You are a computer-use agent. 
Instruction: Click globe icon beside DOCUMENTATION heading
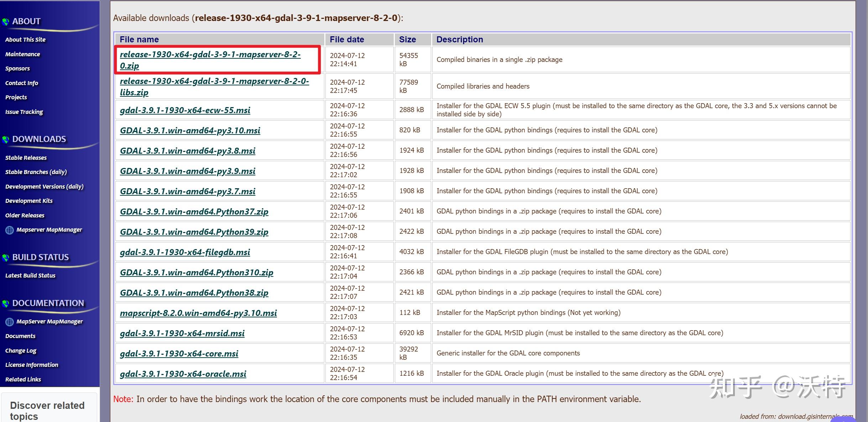pyautogui.click(x=5, y=304)
